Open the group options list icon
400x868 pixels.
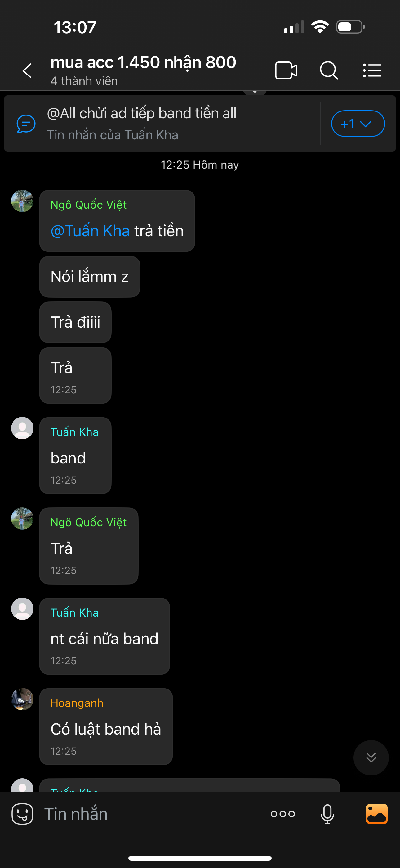tap(372, 70)
